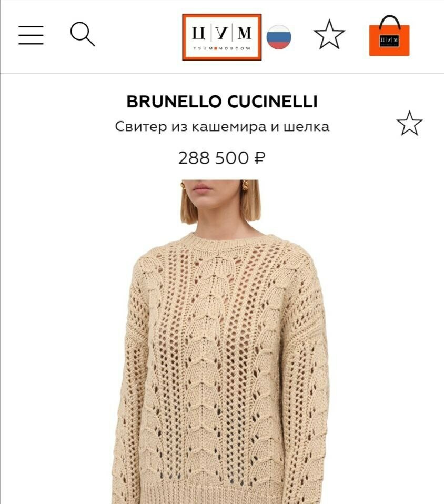Click the word CUCINELLI in the brand heading
Screen dimensions: 444x504
273,102
